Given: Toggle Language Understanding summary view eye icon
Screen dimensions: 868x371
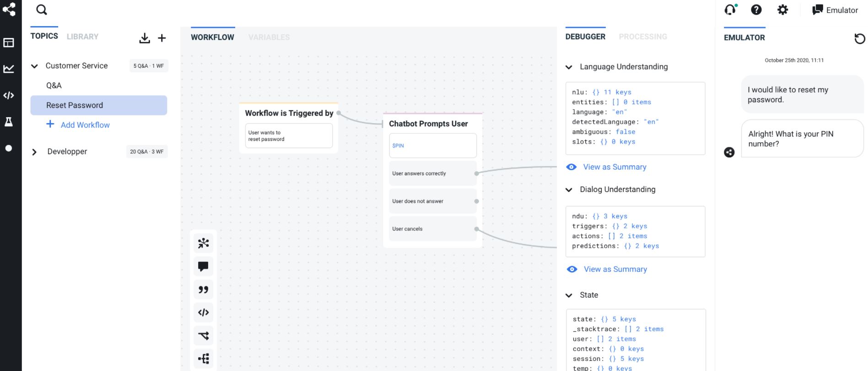Looking at the screenshot, I should coord(571,167).
